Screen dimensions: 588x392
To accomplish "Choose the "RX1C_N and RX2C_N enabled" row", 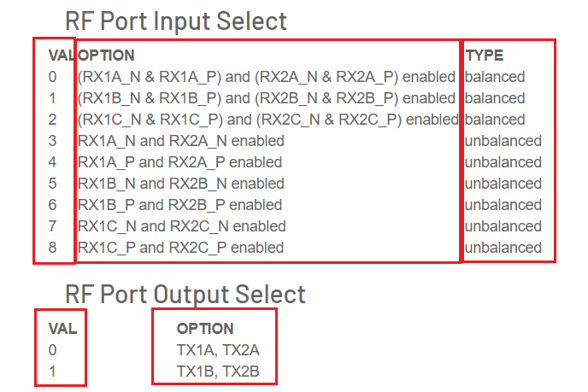I will pyautogui.click(x=182, y=226).
